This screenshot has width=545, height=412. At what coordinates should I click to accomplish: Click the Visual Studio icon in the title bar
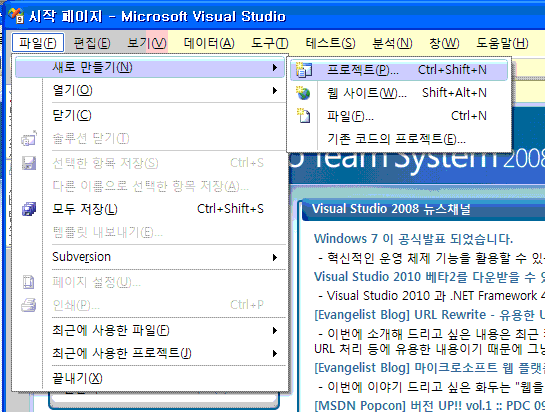16,16
